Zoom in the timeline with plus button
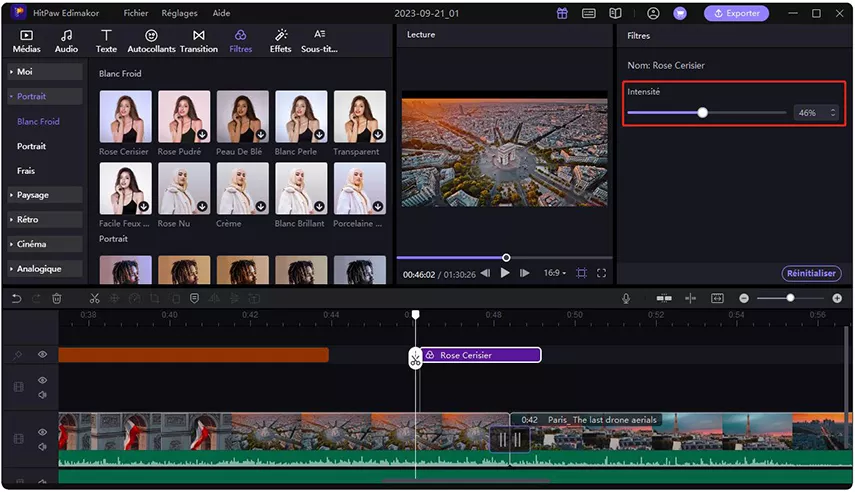The image size is (855, 492). [x=837, y=298]
